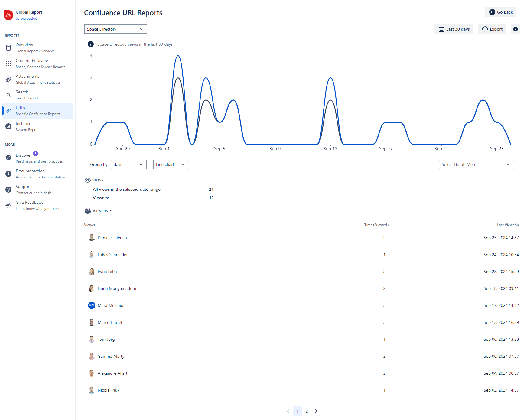Click the Attachments paperclip icon
The height and width of the screenshot is (420, 527).
[8, 79]
